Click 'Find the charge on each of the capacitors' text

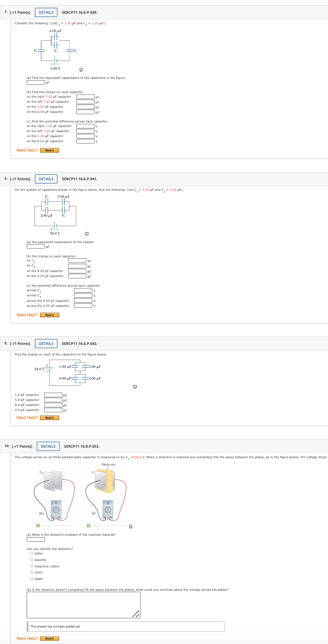tap(61, 354)
